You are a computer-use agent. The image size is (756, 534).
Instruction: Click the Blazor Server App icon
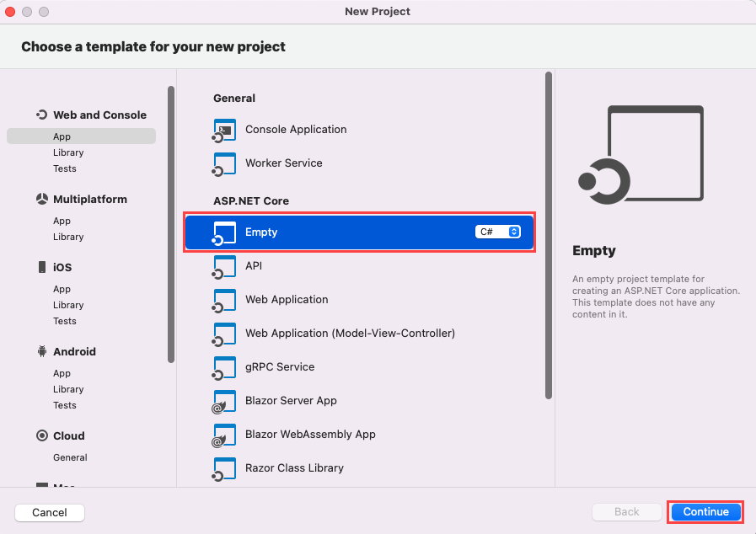223,402
